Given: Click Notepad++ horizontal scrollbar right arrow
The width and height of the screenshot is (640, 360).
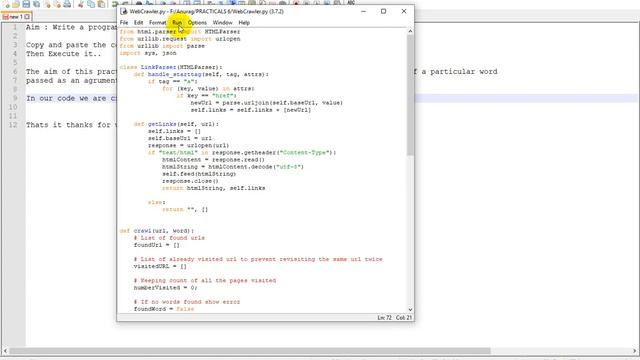Looking at the screenshot, I should (635, 351).
